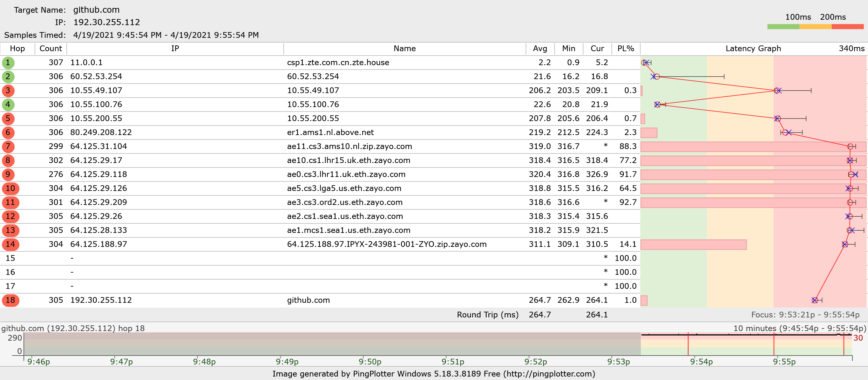The image size is (868, 380).
Task: Click the hop 7 packet loss bar
Action: (x=753, y=146)
